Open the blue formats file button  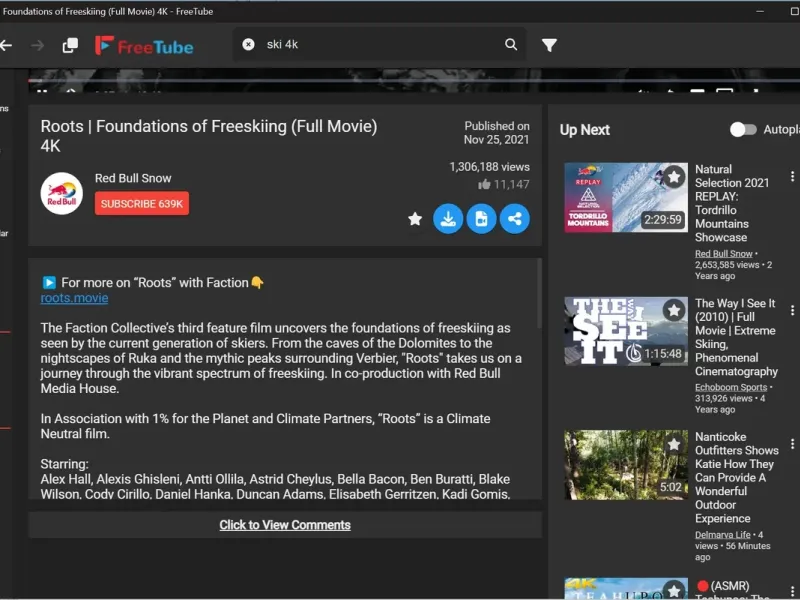(x=481, y=219)
